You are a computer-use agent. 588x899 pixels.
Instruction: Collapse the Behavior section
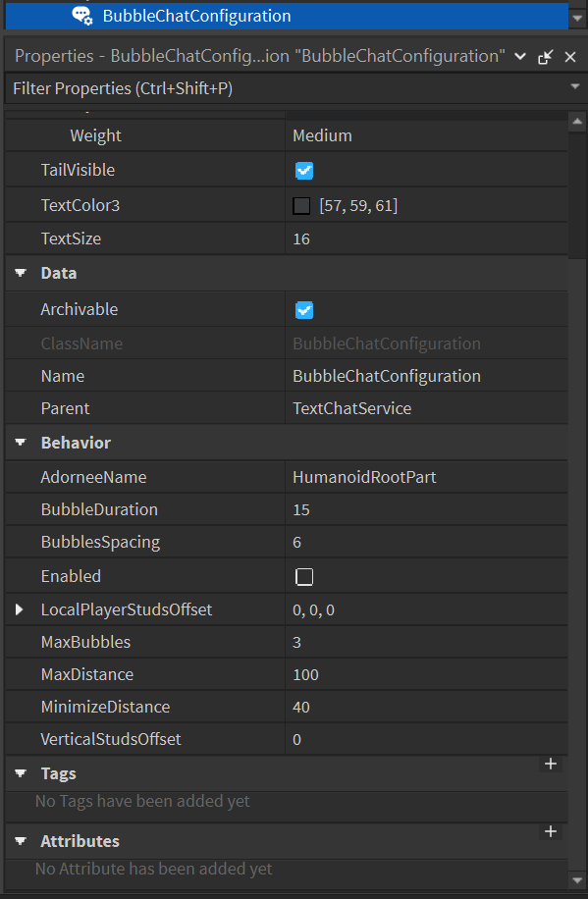coord(20,443)
